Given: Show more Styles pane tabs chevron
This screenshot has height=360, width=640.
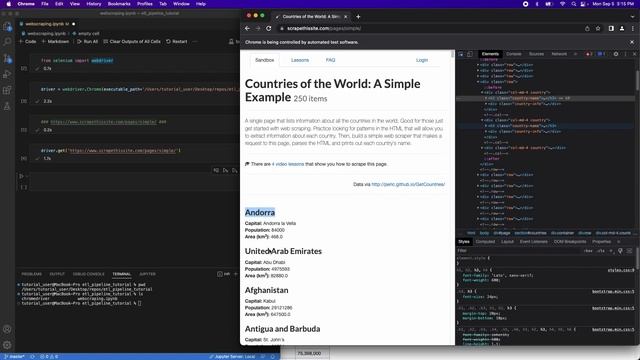Looking at the screenshot, I should [x=618, y=242].
